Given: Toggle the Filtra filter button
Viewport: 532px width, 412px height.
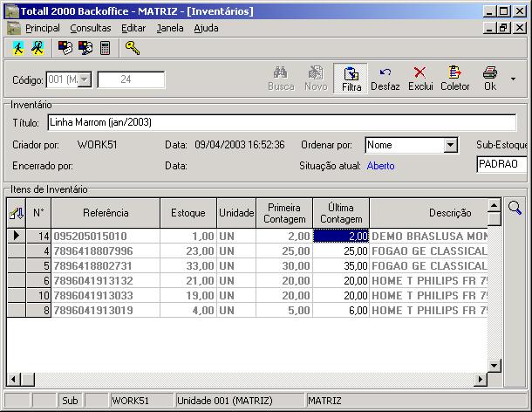Looking at the screenshot, I should coord(351,79).
